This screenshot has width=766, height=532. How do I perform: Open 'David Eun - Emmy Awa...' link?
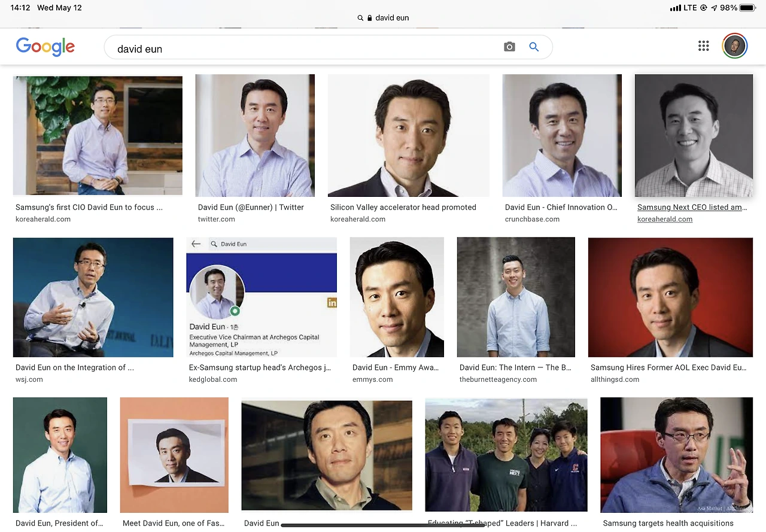tap(396, 368)
